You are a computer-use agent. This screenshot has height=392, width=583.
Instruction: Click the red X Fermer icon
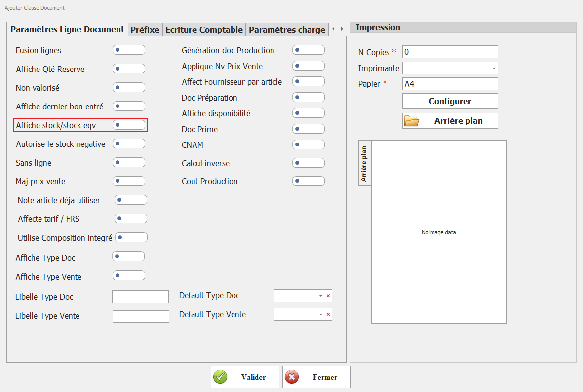tap(292, 377)
